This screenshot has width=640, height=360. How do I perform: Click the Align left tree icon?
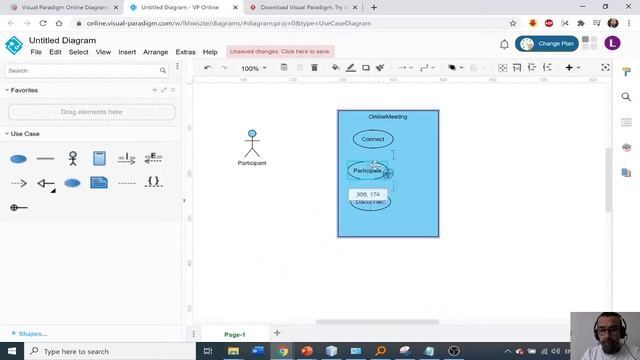coord(532,68)
